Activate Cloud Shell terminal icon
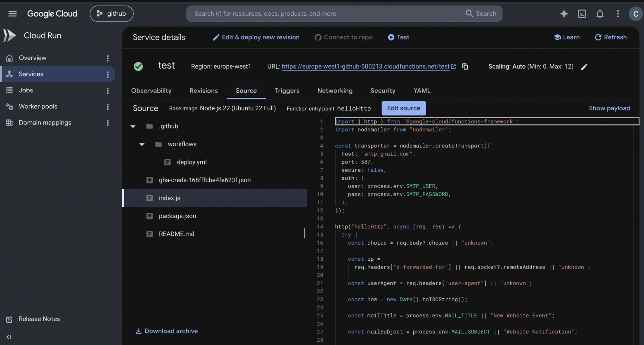644x345 pixels. [x=582, y=14]
